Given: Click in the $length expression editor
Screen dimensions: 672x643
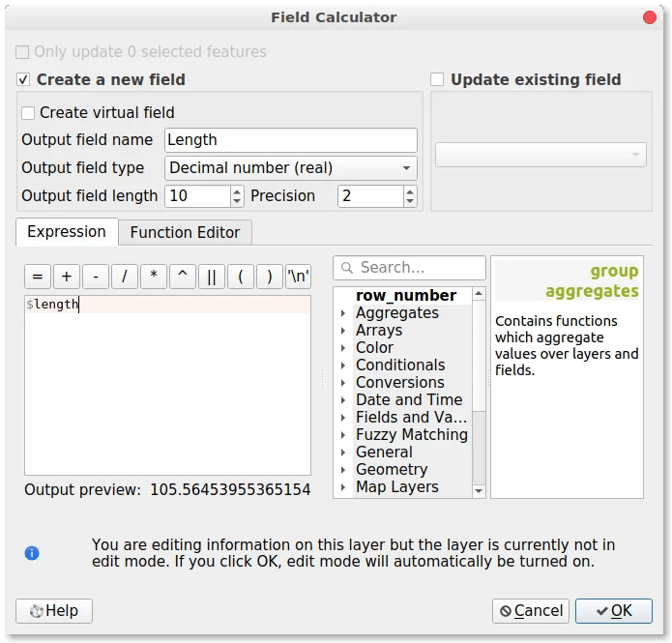Looking at the screenshot, I should [x=167, y=385].
